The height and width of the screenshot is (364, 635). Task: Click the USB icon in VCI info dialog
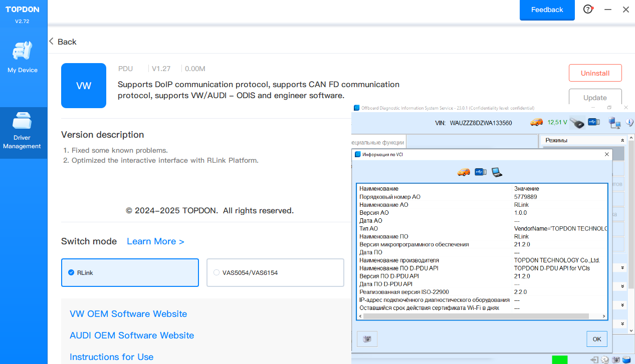480,172
